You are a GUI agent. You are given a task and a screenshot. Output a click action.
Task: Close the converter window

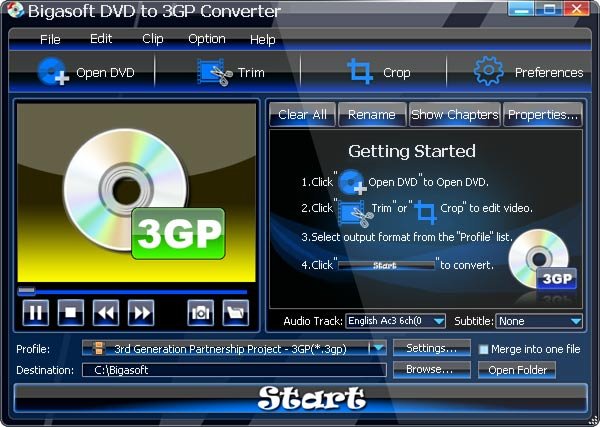tap(576, 9)
